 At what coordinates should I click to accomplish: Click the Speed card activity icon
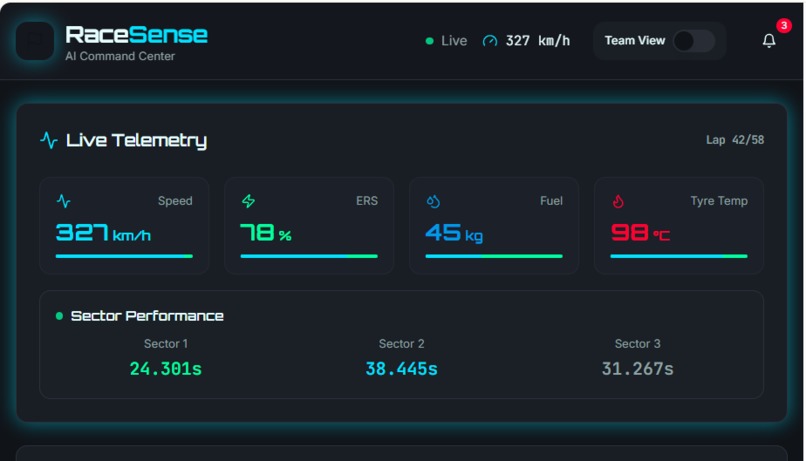(x=64, y=201)
